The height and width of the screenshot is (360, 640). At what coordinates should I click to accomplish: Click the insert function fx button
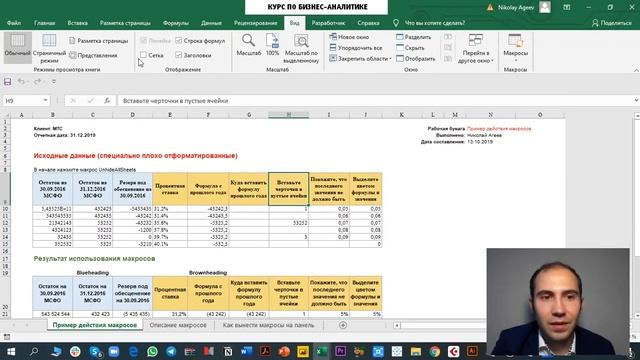click(x=107, y=100)
